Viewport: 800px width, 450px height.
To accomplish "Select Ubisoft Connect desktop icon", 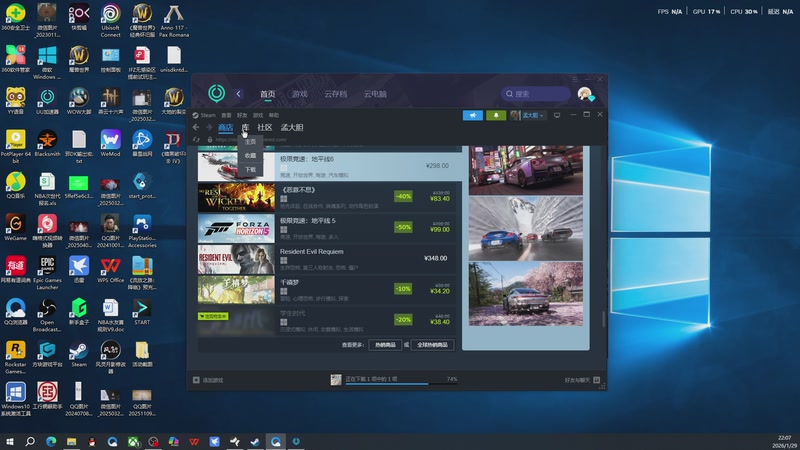I will (x=110, y=21).
